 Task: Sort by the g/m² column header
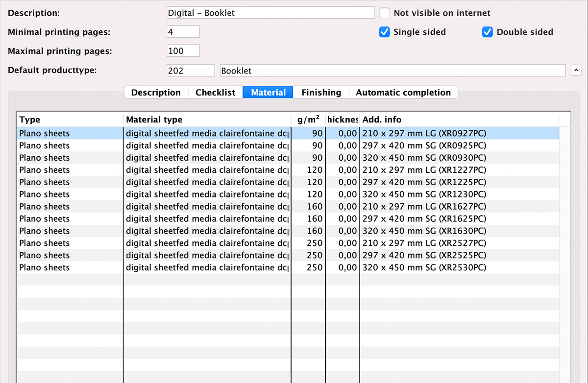(308, 120)
